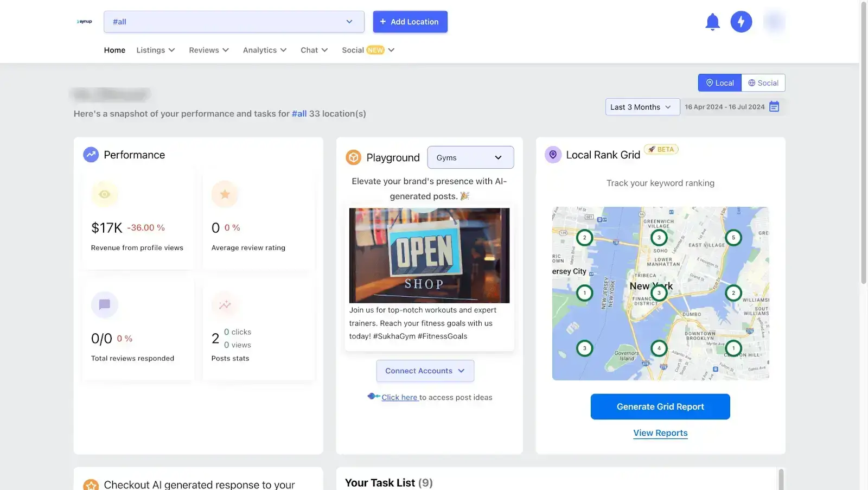Click here link for post ideas
This screenshot has width=868, height=490.
tap(400, 397)
